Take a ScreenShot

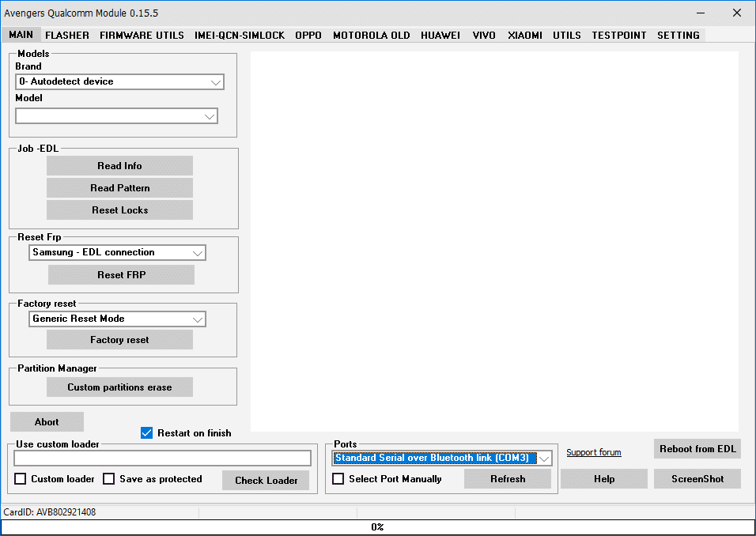coord(697,478)
